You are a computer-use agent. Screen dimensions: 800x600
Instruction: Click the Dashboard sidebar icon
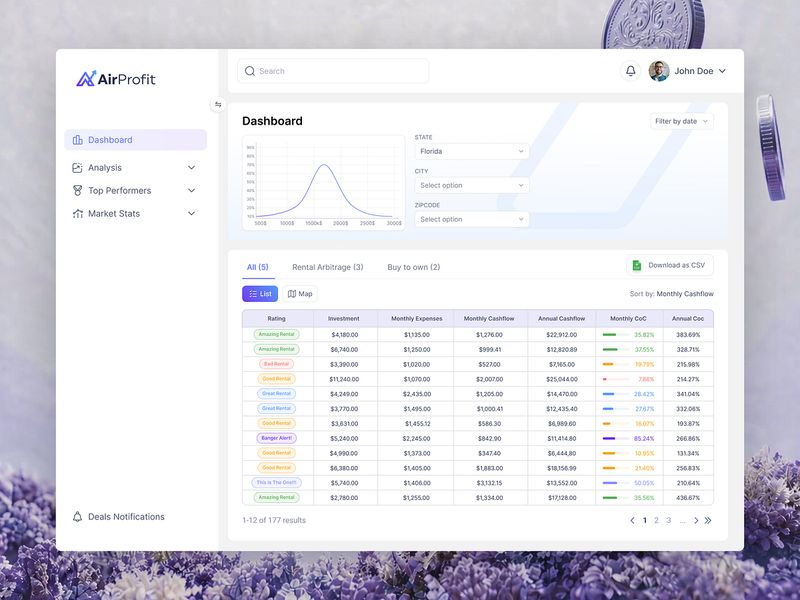pyautogui.click(x=78, y=140)
